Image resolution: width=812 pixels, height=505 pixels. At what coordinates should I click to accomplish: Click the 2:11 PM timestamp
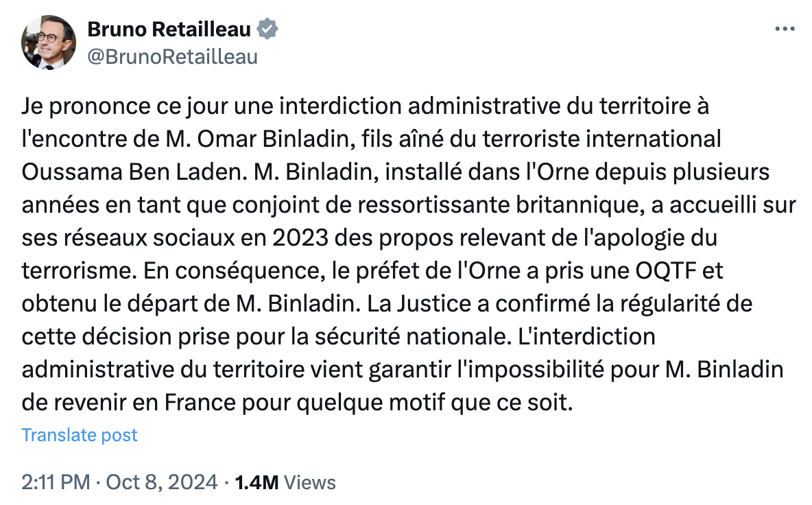click(56, 482)
